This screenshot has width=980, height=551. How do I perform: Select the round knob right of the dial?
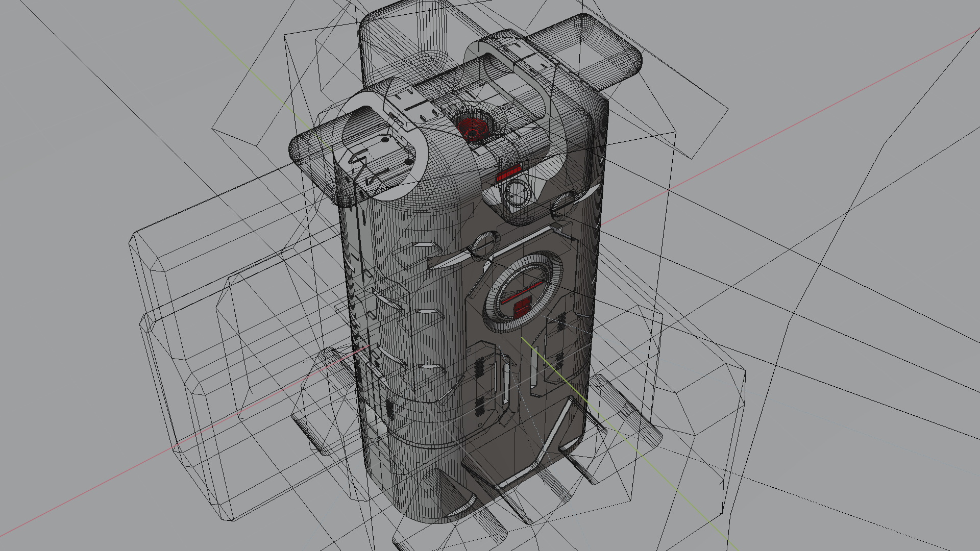[563, 205]
